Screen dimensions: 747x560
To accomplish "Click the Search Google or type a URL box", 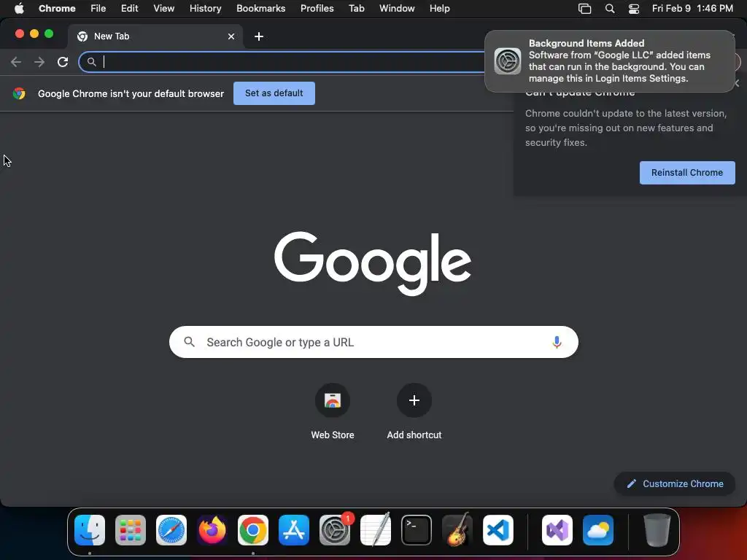I will (373, 342).
